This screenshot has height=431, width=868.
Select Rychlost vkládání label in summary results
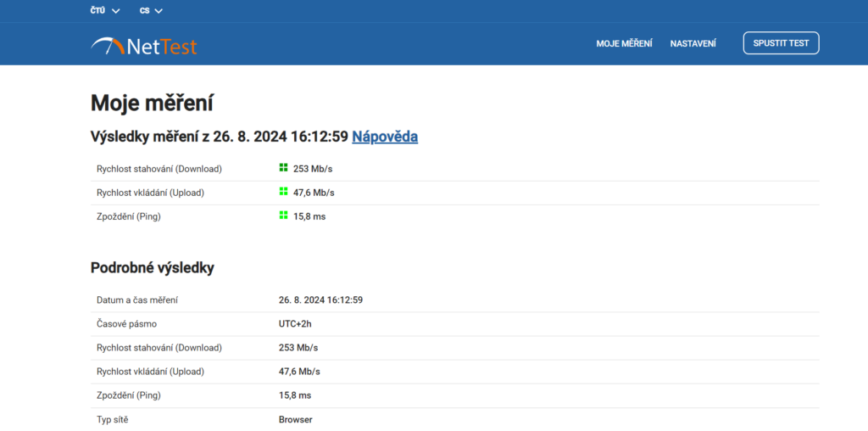point(150,193)
